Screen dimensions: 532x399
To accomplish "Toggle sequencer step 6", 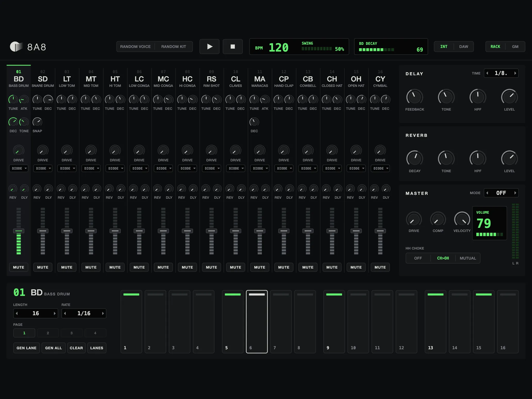I will tap(257, 322).
